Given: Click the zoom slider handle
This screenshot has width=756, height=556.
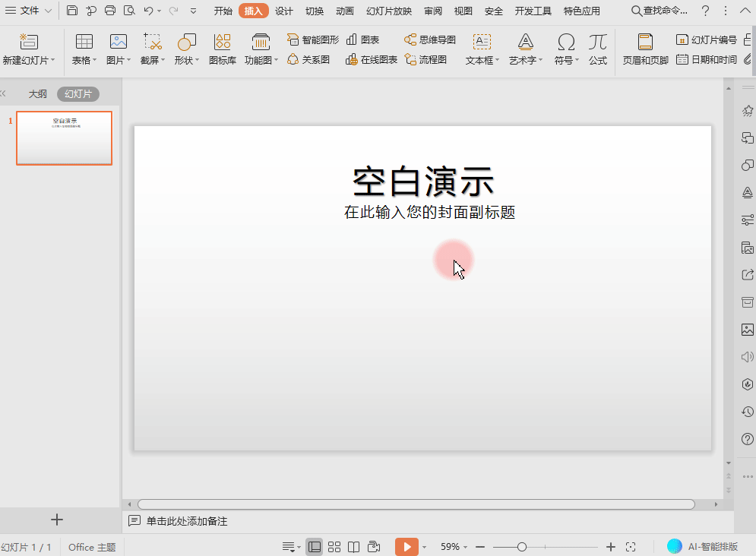Looking at the screenshot, I should click(522, 547).
